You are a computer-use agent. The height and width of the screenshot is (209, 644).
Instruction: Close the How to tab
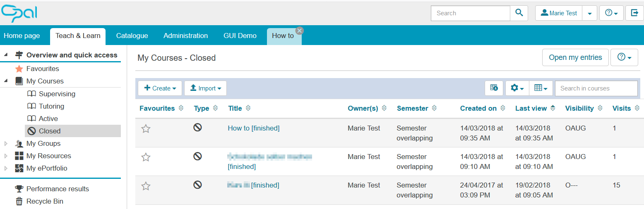[x=300, y=31]
